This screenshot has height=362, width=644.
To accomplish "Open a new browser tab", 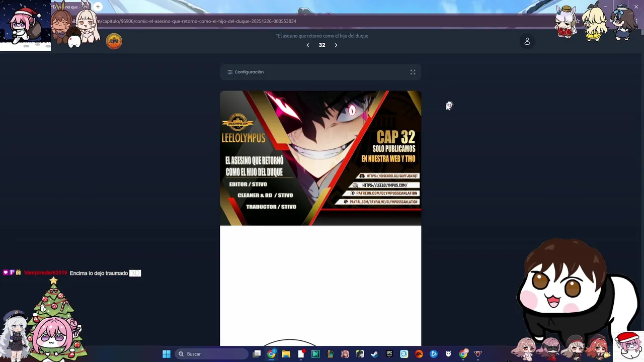I will point(98,7).
